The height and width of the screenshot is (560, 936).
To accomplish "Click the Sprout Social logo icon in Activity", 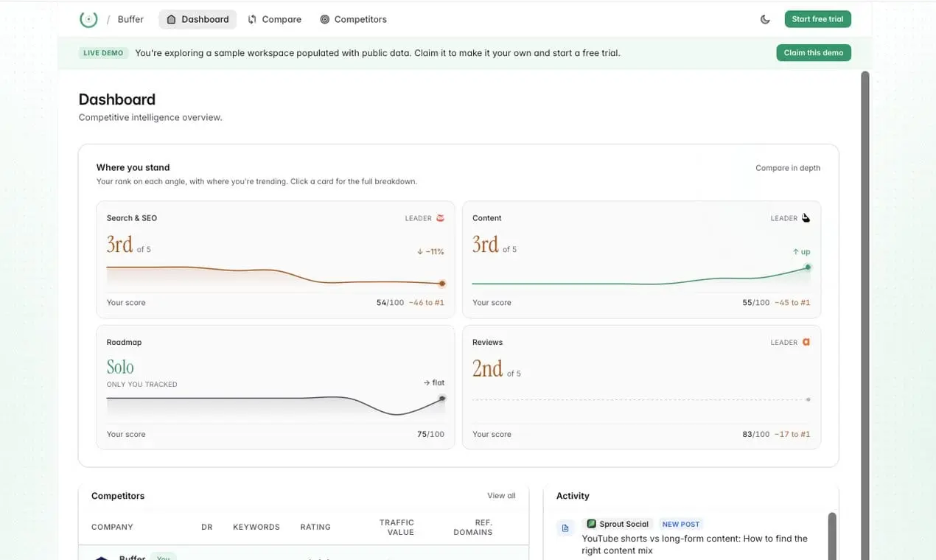I will click(591, 524).
